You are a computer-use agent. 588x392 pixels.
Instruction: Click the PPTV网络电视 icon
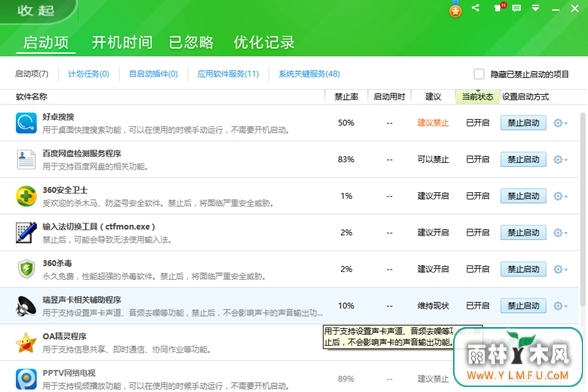pyautogui.click(x=26, y=379)
